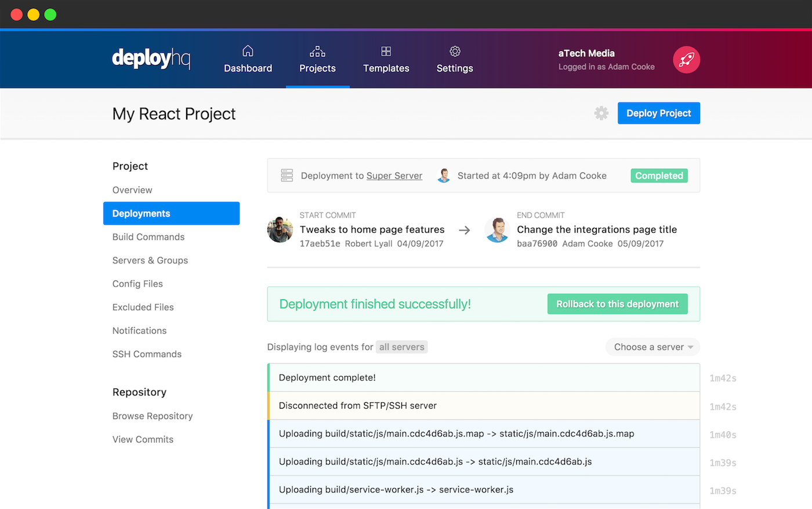Click Logged in as Adam Cooke text
812x509 pixels.
[607, 67]
